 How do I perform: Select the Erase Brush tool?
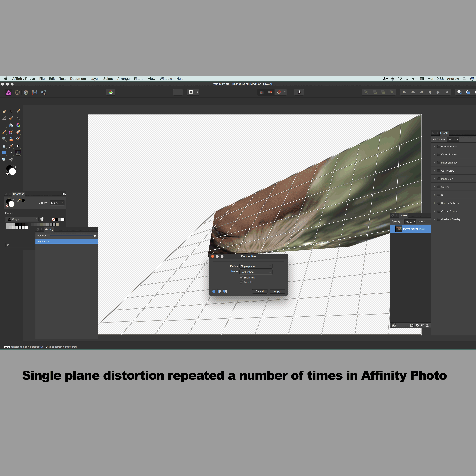point(18,132)
